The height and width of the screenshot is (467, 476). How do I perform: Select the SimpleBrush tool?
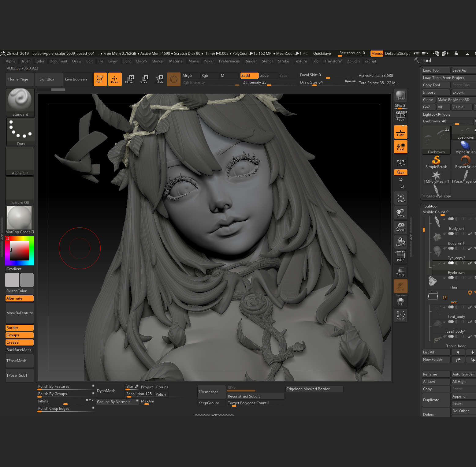436,162
